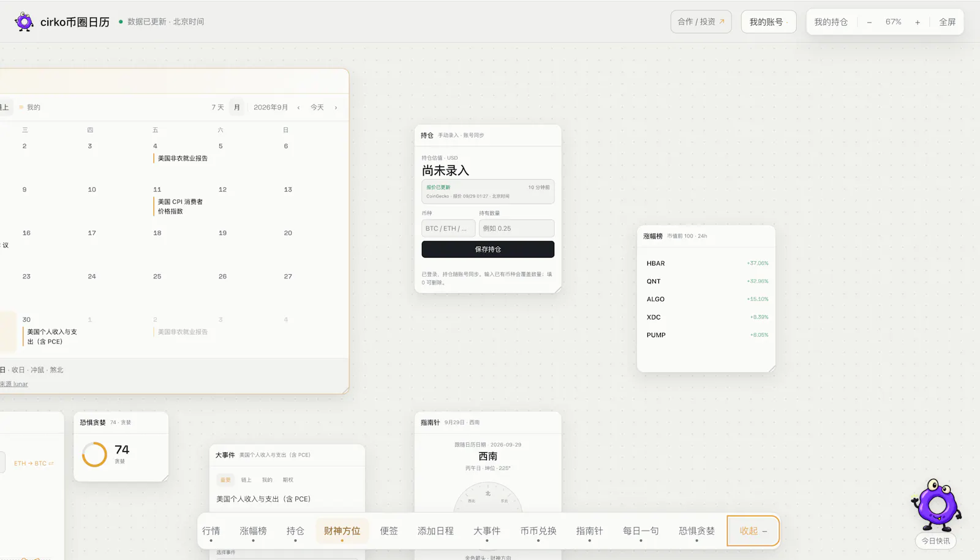Select 重要 filter in 大事件 panel
Viewport: 980px width, 560px height.
[225, 480]
